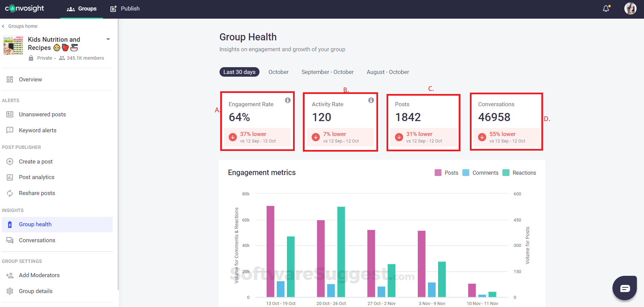Toggle Comments series in chart legend
Image resolution: width=644 pixels, height=307 pixels.
point(480,173)
